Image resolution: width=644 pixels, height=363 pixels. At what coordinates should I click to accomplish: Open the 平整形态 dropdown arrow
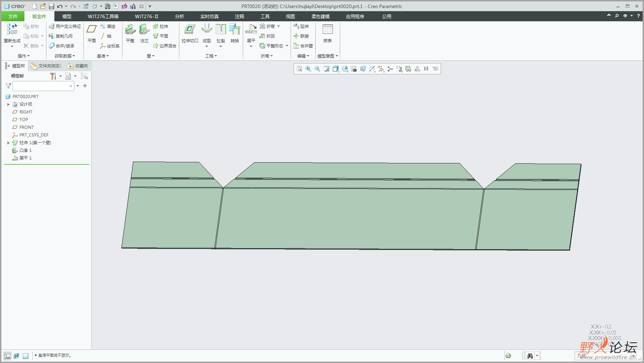pyautogui.click(x=287, y=46)
